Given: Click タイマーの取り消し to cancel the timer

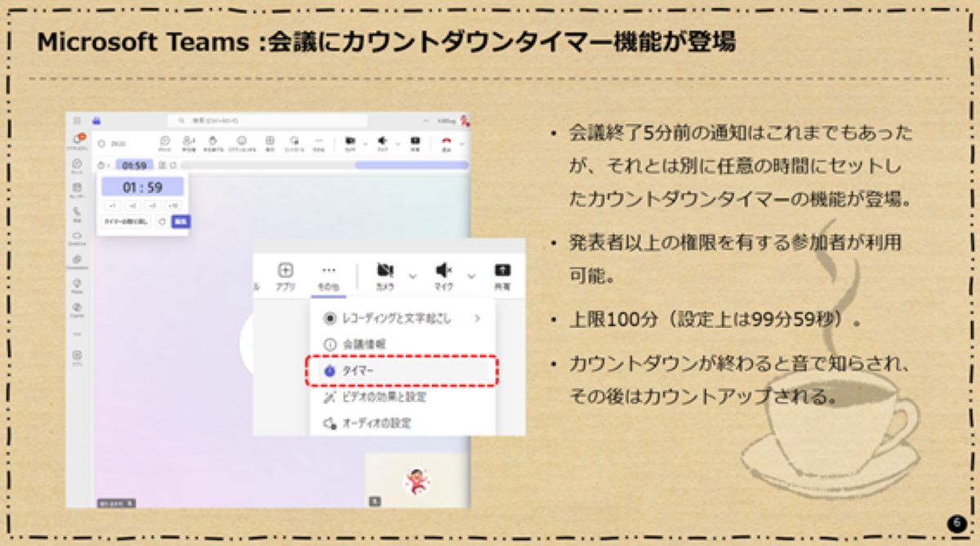Looking at the screenshot, I should pos(125,222).
